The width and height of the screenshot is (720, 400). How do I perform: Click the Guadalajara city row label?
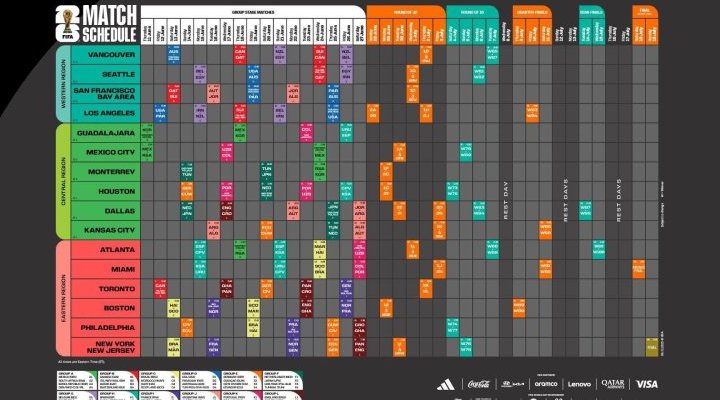(105, 133)
